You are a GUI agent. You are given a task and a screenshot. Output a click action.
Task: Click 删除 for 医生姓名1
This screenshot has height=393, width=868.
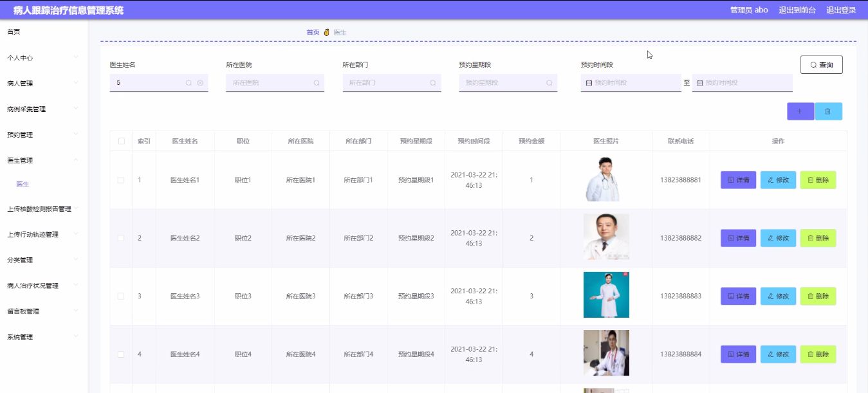[818, 180]
